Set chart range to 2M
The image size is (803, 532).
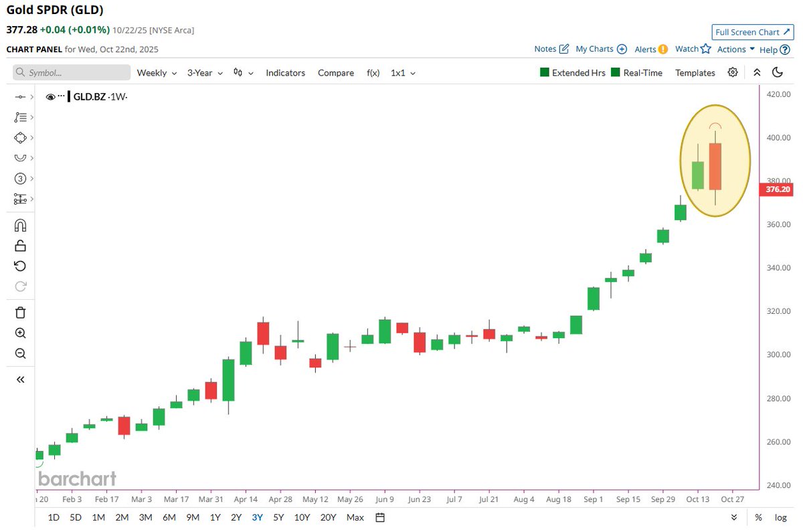pyautogui.click(x=122, y=517)
